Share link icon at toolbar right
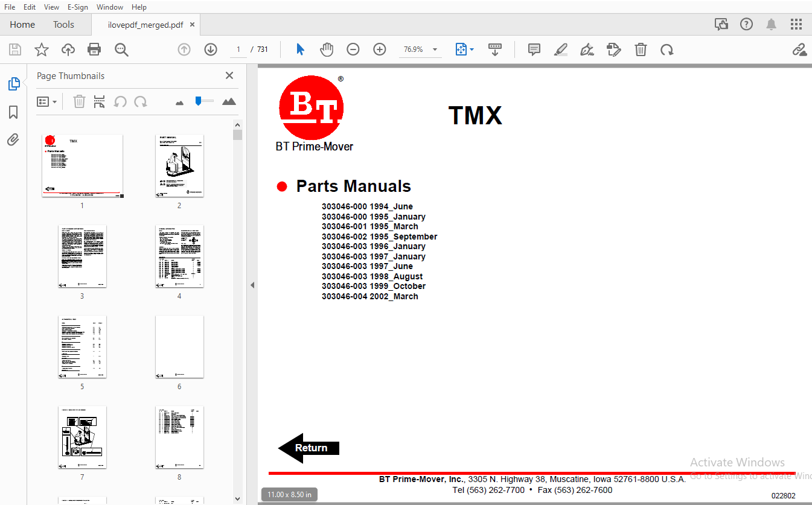 coord(799,49)
